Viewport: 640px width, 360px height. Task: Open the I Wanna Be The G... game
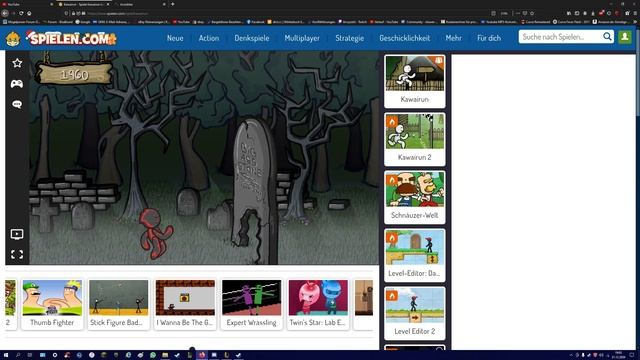point(185,304)
